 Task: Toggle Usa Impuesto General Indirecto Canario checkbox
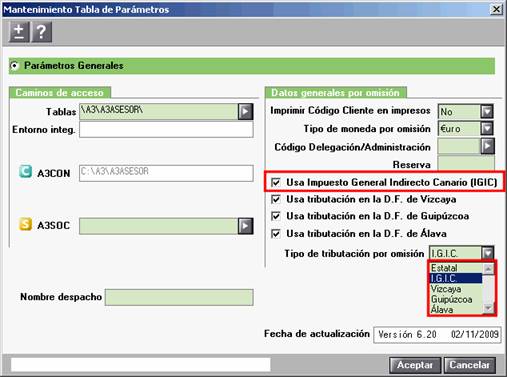click(x=276, y=182)
